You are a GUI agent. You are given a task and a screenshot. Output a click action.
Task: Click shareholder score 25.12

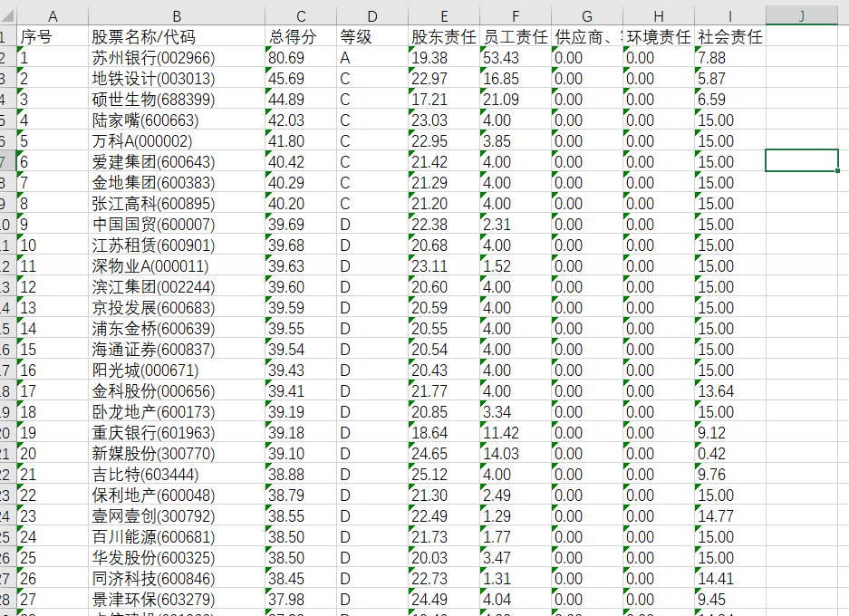443,474
